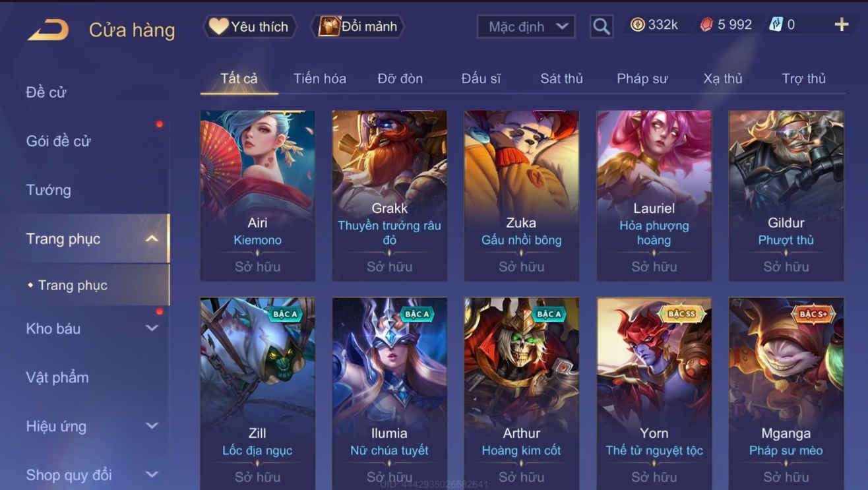Switch to the Sát thủ tab

click(x=561, y=78)
